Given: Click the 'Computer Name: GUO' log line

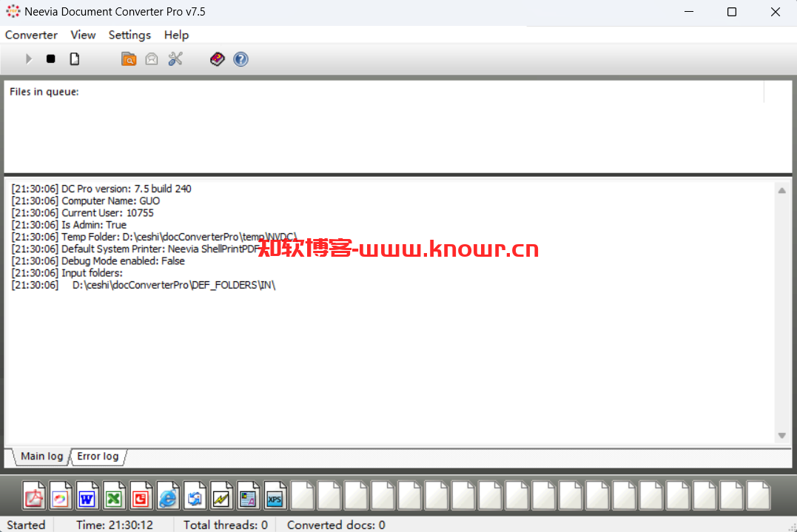Looking at the screenshot, I should [86, 201].
